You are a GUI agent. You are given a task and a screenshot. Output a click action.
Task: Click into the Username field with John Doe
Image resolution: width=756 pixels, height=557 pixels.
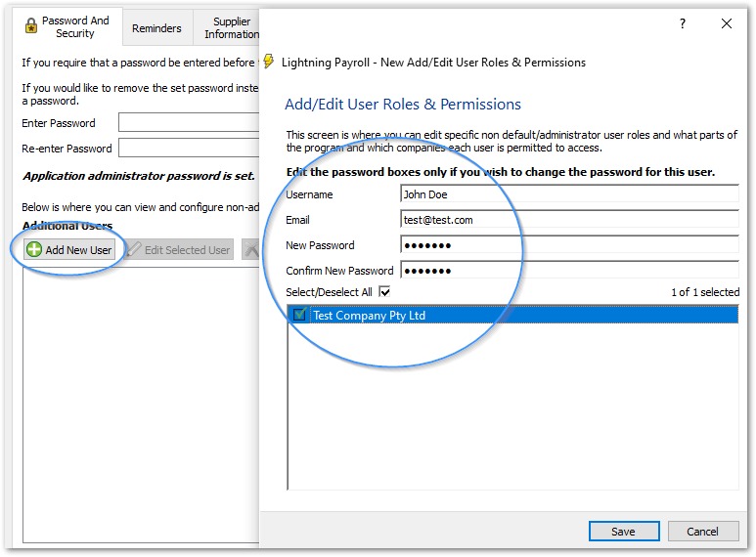(x=569, y=194)
